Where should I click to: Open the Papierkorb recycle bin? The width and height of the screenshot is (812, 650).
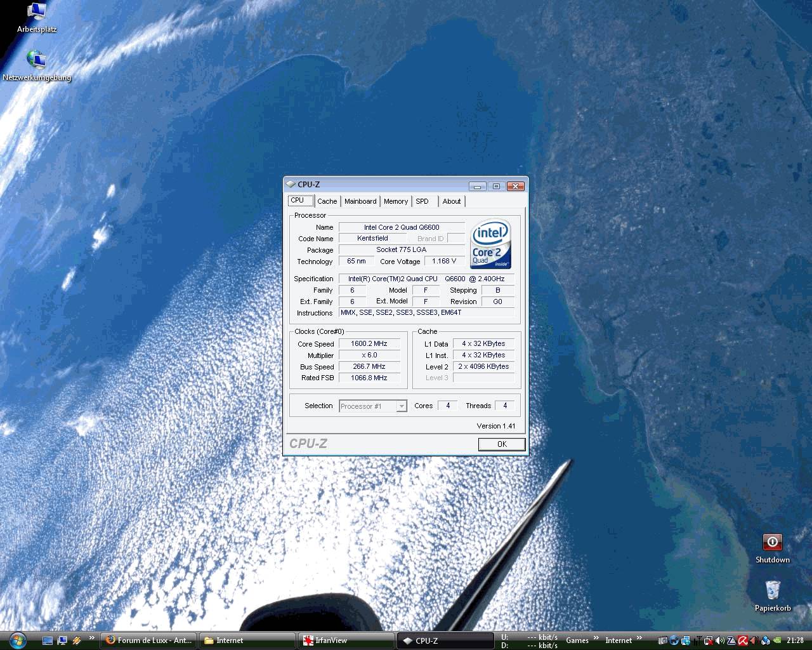point(773,595)
